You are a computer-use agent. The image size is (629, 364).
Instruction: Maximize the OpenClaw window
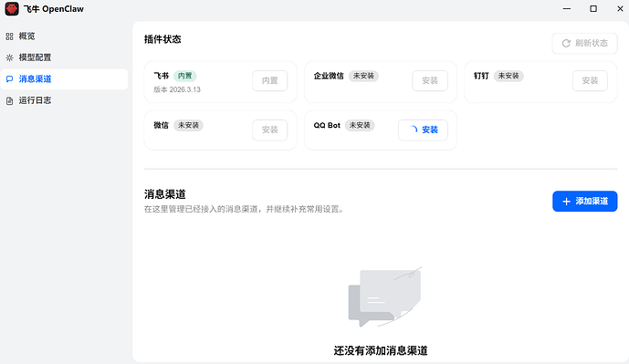coord(593,9)
